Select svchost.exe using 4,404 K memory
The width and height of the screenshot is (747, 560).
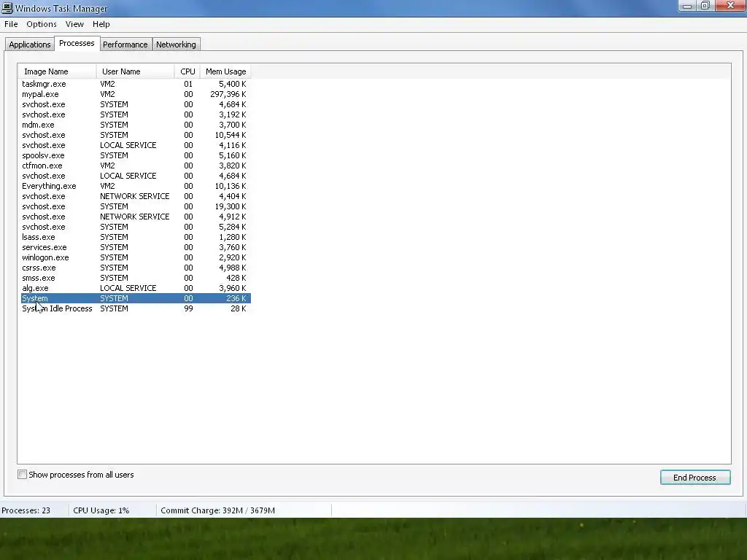coord(135,196)
